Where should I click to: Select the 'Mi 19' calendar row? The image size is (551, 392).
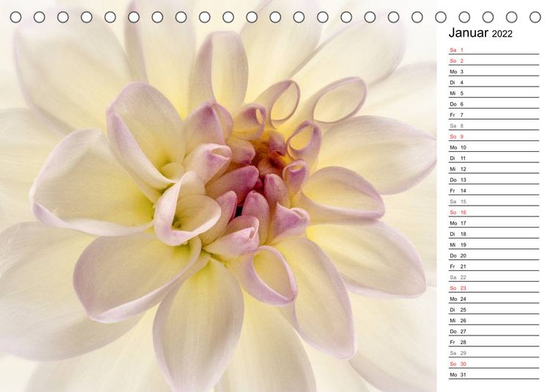pos(494,245)
